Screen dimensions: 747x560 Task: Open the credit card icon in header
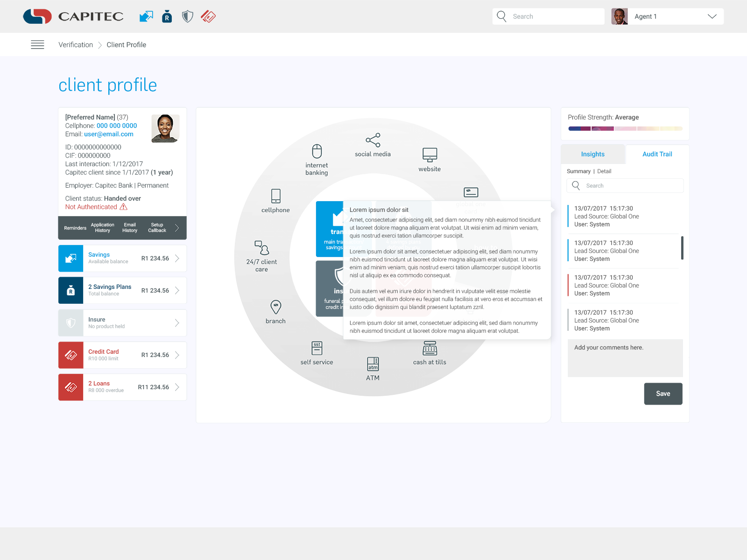(x=208, y=17)
